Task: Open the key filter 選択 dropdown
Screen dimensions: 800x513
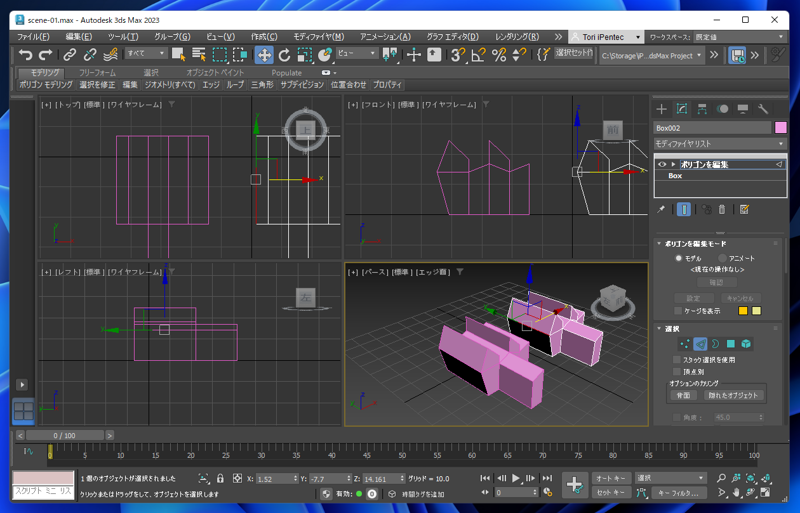Action: [x=670, y=478]
